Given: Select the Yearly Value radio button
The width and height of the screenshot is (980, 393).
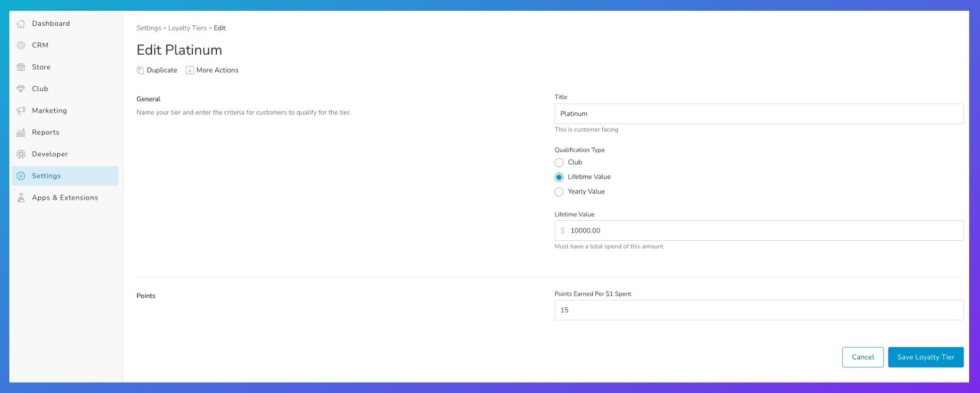Looking at the screenshot, I should [559, 192].
